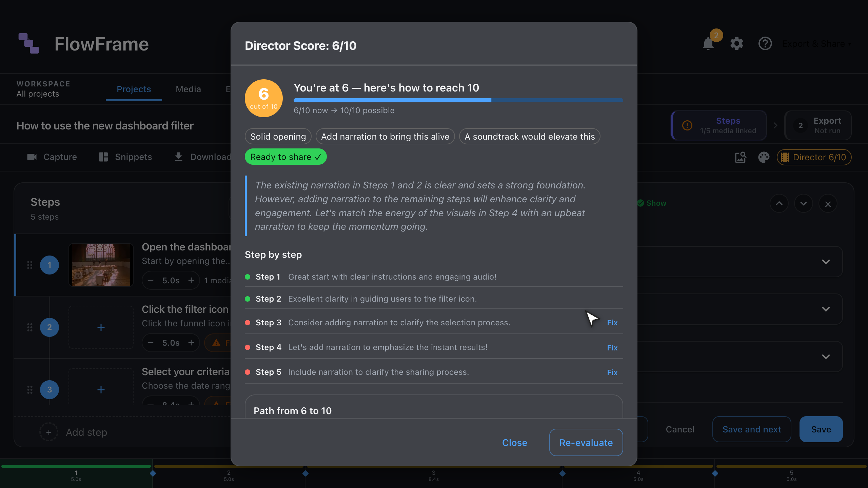Open the theme palette icon

[x=764, y=157]
